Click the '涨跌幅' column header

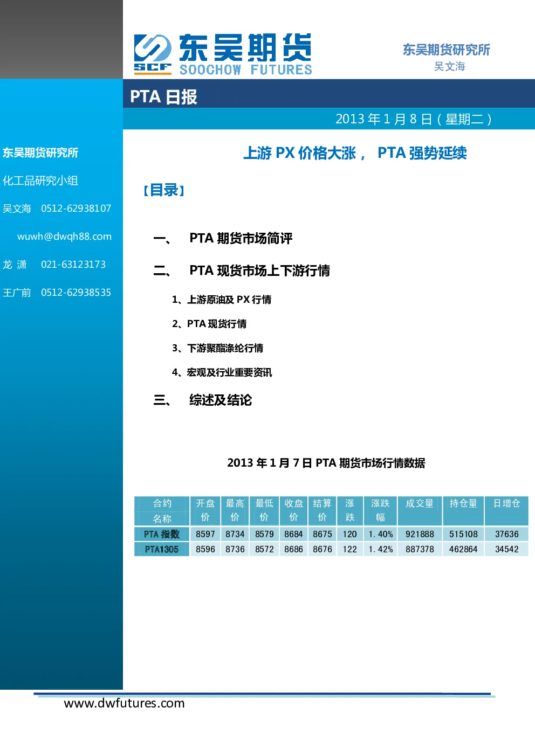380,511
